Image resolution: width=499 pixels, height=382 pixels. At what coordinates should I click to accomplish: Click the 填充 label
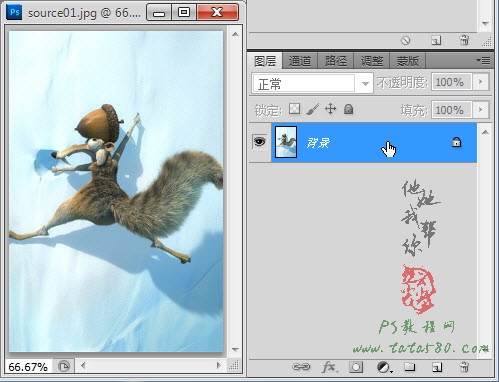[x=414, y=110]
